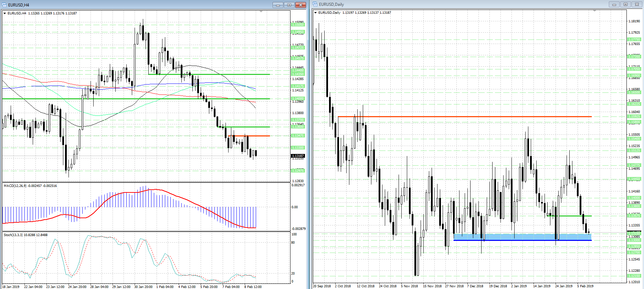Close the EURUSD,H4 chart window

point(300,5)
